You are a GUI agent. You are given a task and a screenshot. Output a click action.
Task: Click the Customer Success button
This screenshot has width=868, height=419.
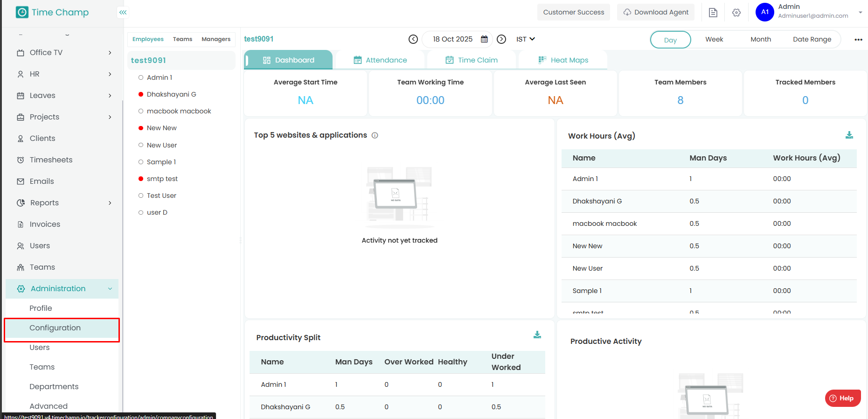(x=574, y=12)
